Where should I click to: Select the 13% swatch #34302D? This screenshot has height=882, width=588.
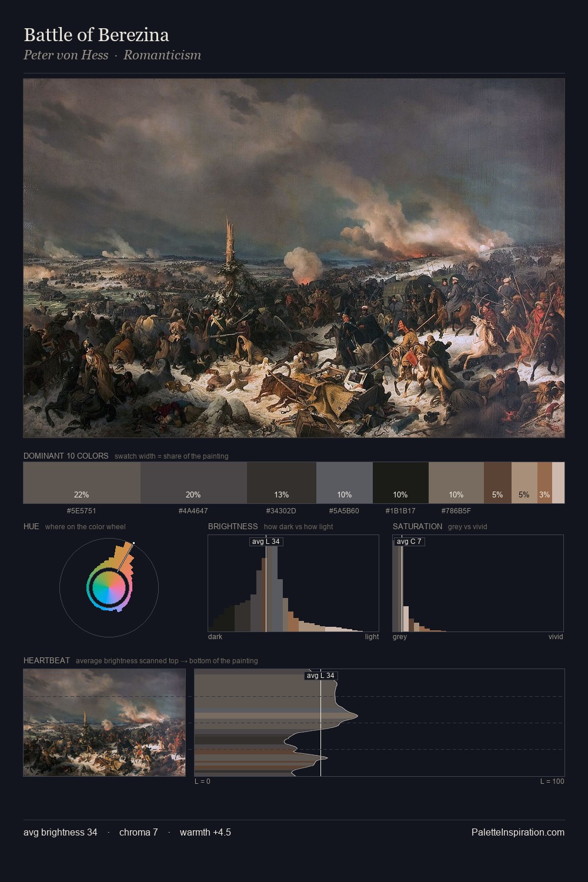pos(282,483)
